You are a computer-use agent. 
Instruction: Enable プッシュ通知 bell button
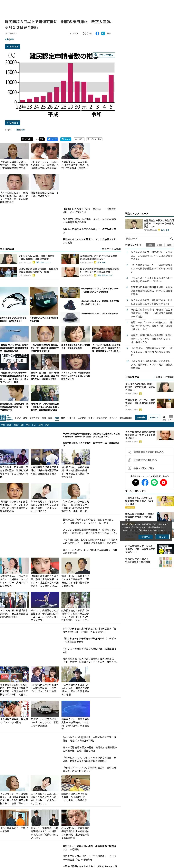95,139
